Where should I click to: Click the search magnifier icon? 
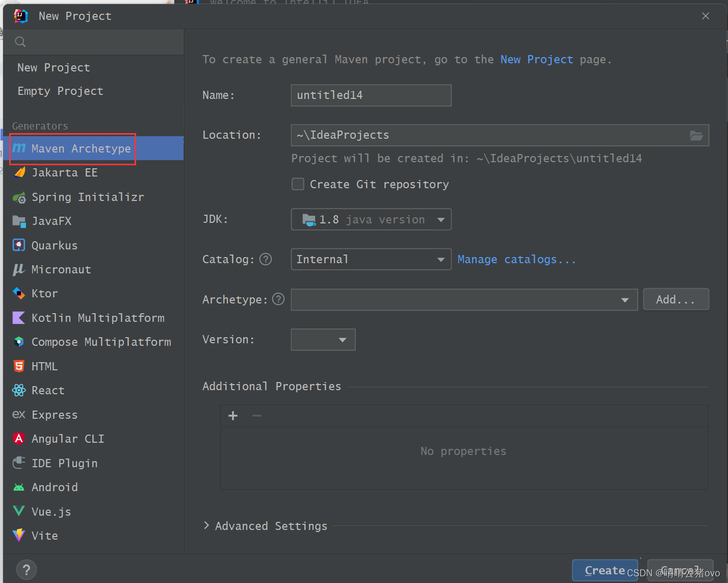20,42
